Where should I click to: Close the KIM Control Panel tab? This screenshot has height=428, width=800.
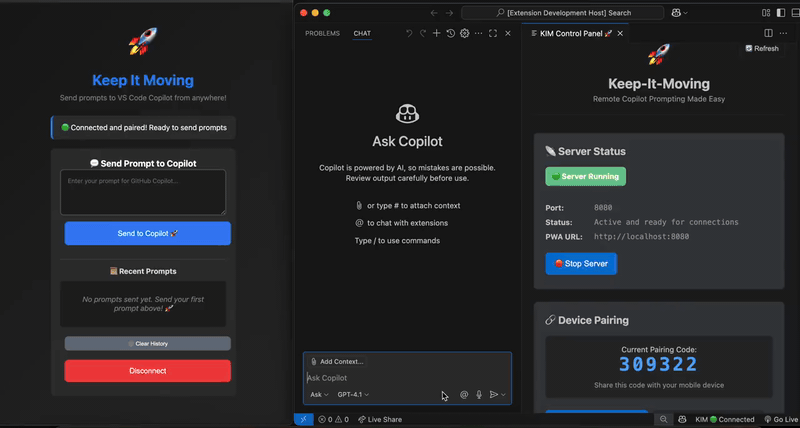pos(620,33)
